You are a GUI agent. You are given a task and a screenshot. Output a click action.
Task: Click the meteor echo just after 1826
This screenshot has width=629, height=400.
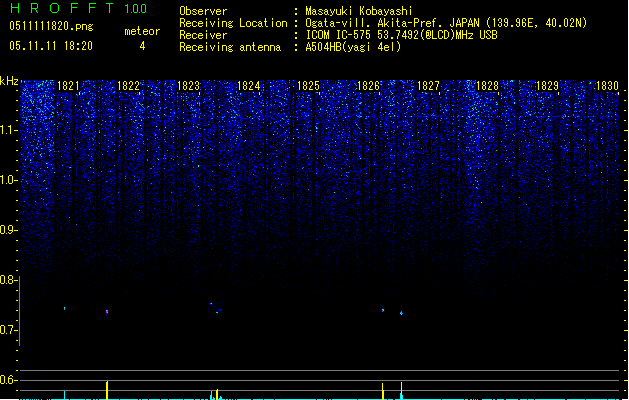[383, 310]
